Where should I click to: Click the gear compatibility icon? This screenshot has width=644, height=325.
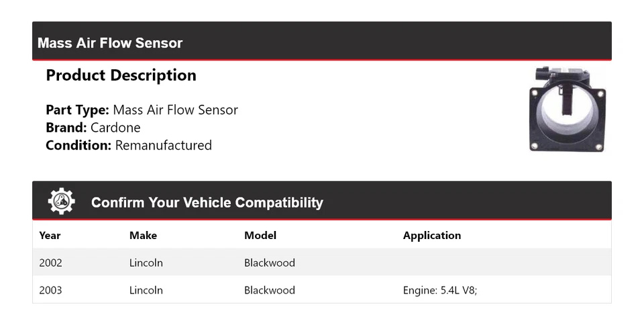[61, 201]
